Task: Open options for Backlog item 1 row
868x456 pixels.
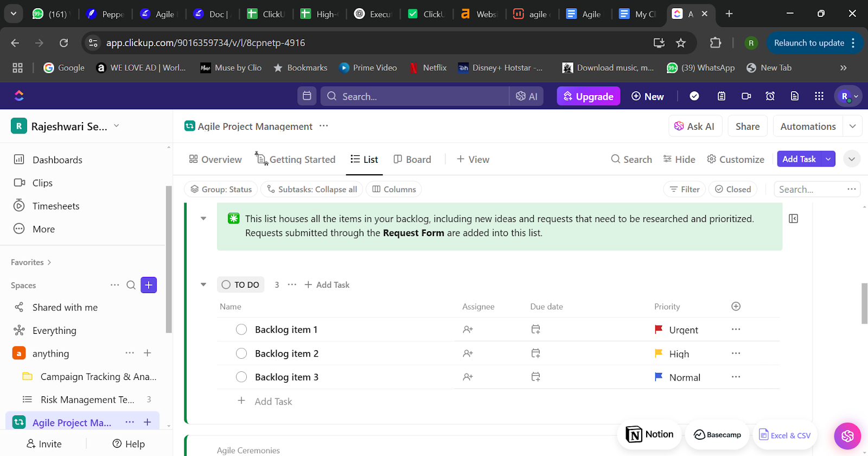Action: pos(736,330)
